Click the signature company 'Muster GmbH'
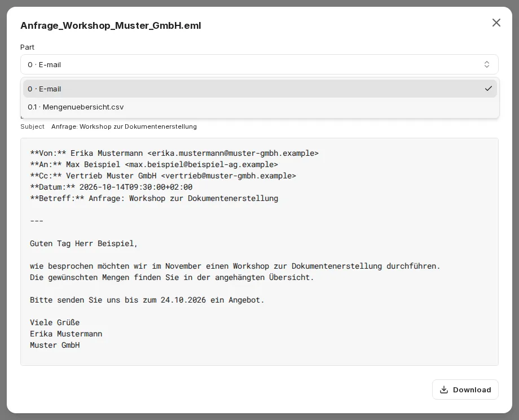 point(55,345)
